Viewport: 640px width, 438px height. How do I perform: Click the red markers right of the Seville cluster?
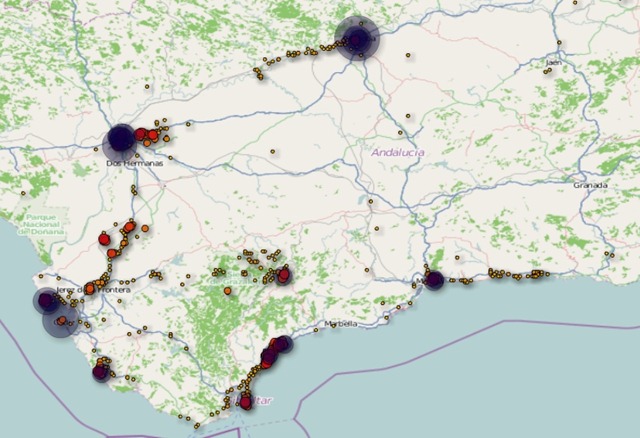[148, 135]
